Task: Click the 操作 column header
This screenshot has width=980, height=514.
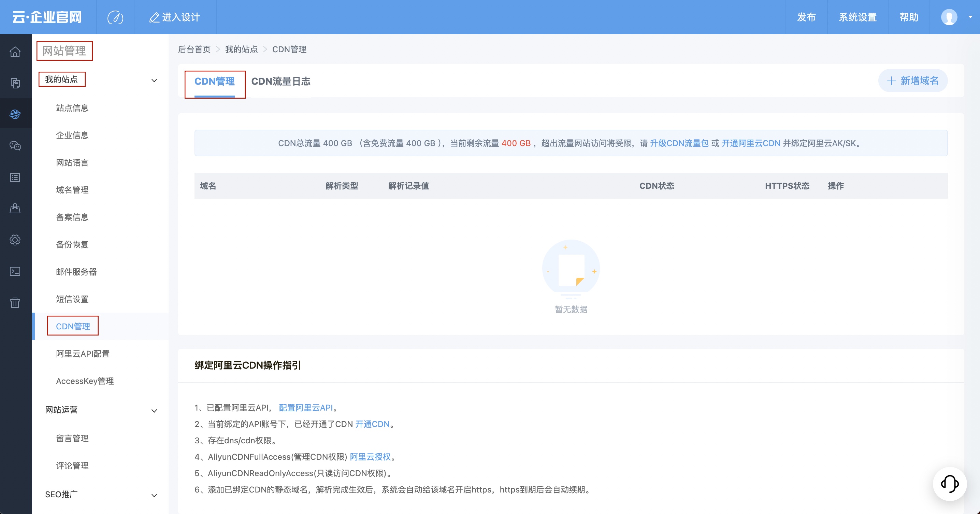Action: pyautogui.click(x=836, y=186)
